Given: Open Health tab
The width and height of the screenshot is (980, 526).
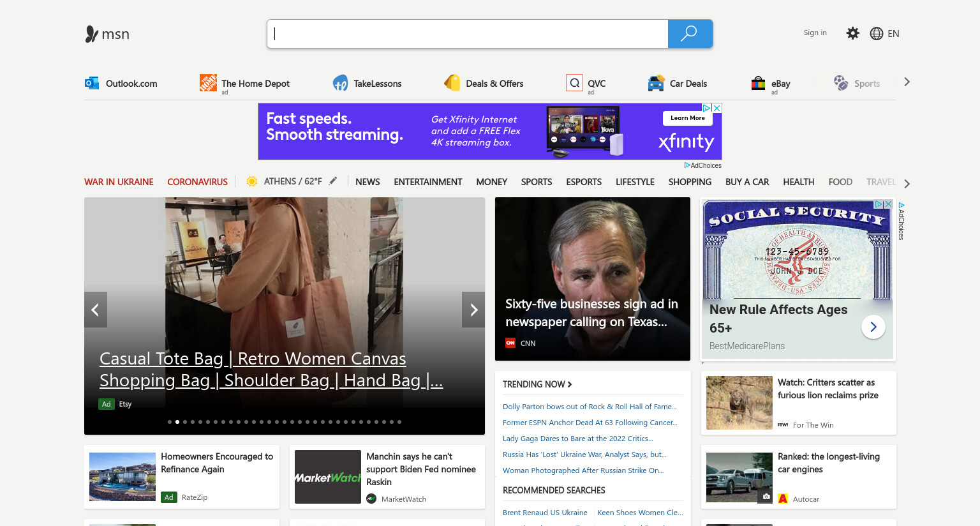Looking at the screenshot, I should tap(798, 182).
